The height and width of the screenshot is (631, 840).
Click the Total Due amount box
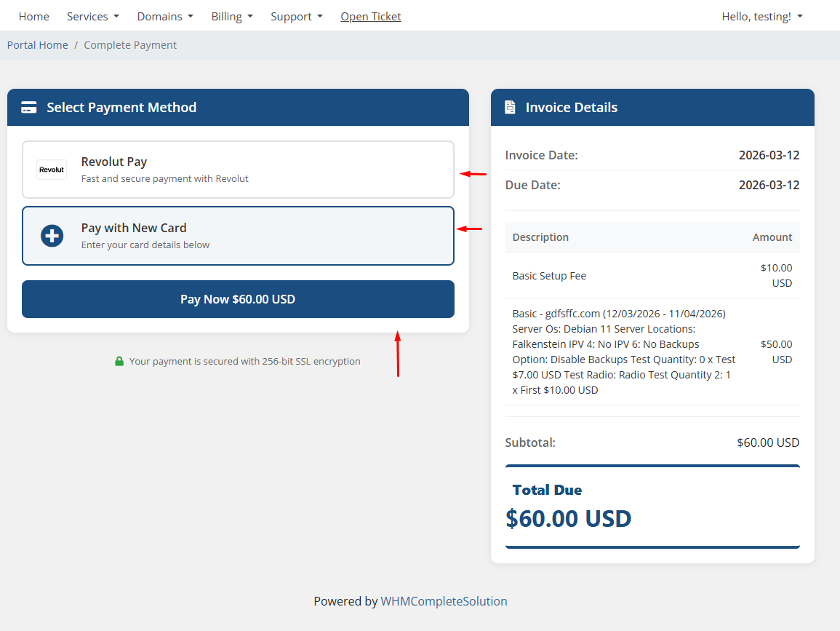tap(652, 507)
